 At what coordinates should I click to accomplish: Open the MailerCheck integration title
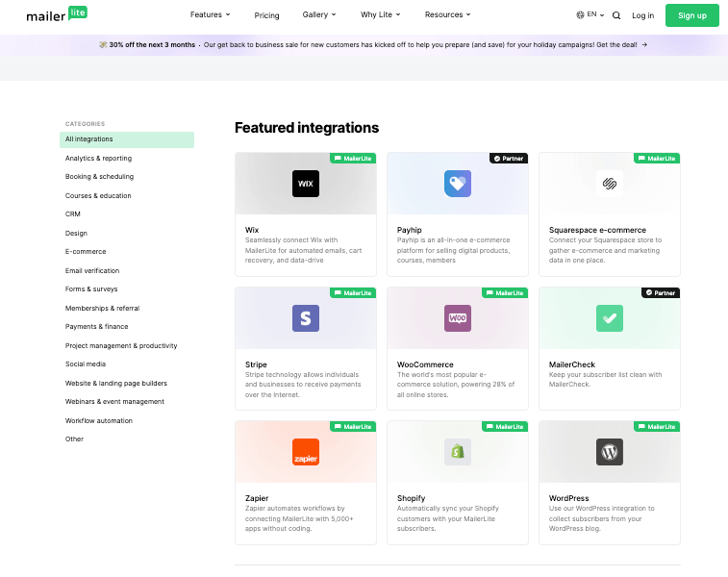571,364
